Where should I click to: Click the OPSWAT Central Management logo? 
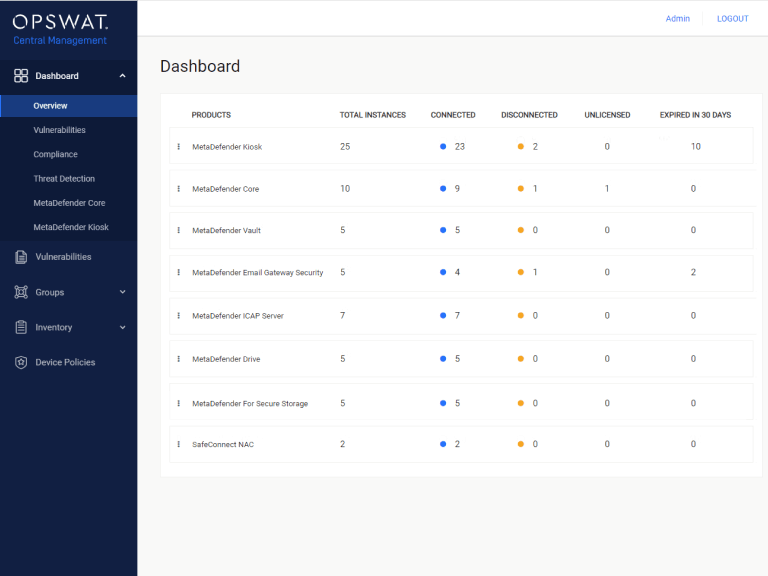point(60,29)
